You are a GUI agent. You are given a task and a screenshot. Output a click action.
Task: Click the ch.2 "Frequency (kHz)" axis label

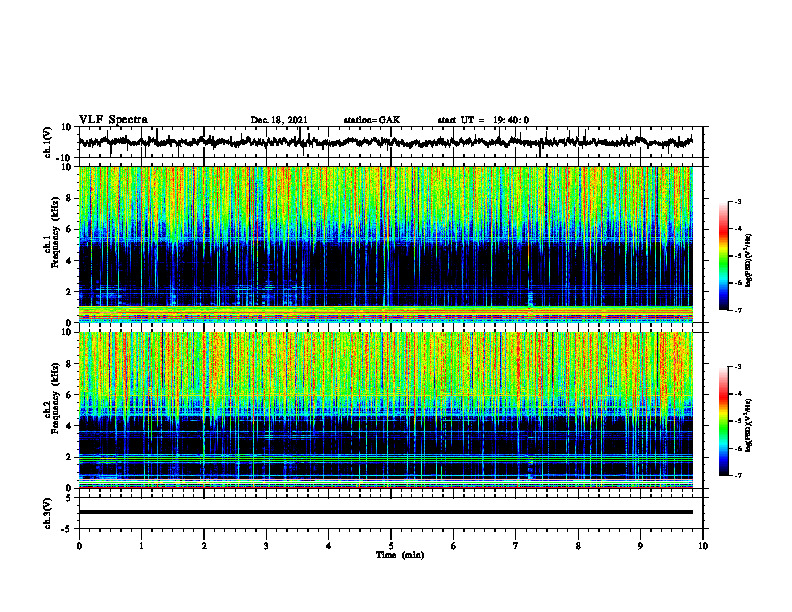(x=56, y=398)
